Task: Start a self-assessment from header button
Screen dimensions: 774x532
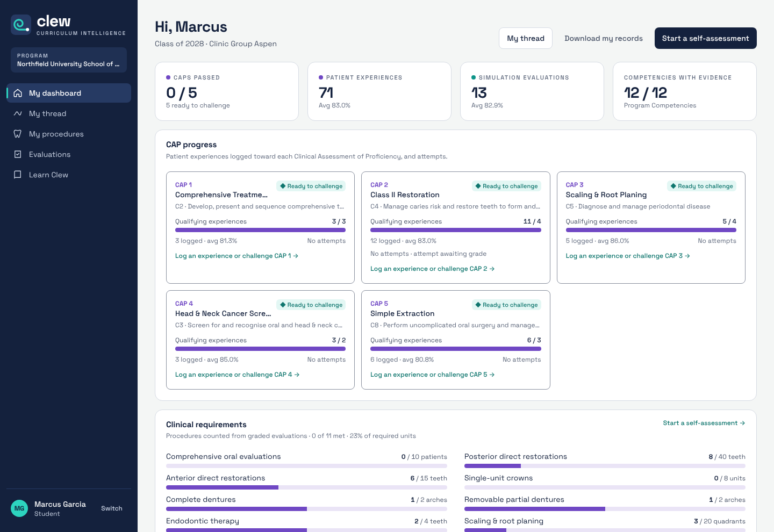Action: pos(705,38)
